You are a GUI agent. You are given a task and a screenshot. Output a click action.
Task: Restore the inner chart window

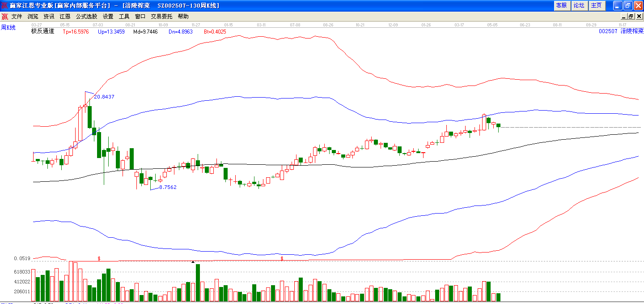click(x=631, y=17)
